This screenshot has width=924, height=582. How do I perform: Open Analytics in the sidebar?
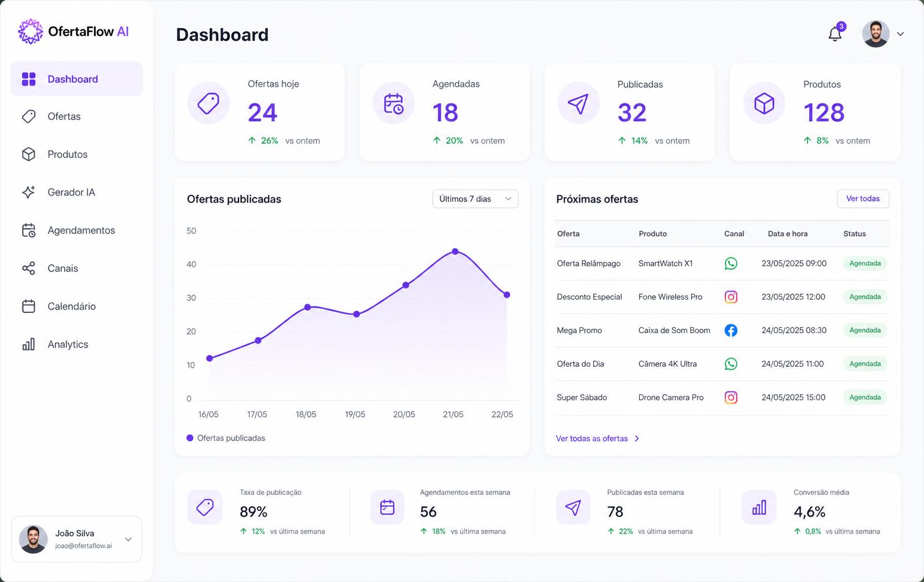77,345
